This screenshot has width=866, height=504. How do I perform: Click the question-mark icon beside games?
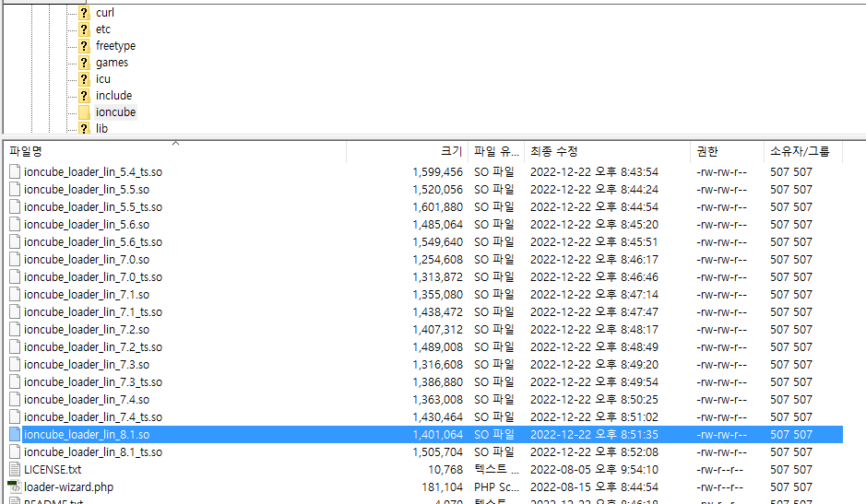pyautogui.click(x=84, y=63)
